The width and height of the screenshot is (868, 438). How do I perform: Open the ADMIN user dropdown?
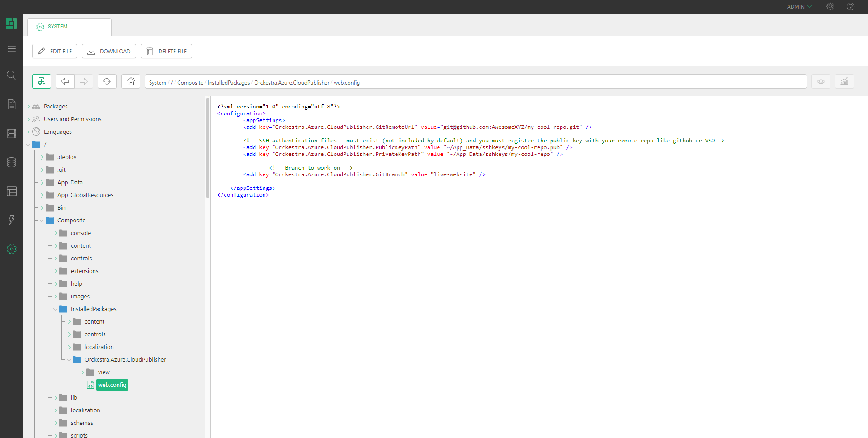(799, 7)
